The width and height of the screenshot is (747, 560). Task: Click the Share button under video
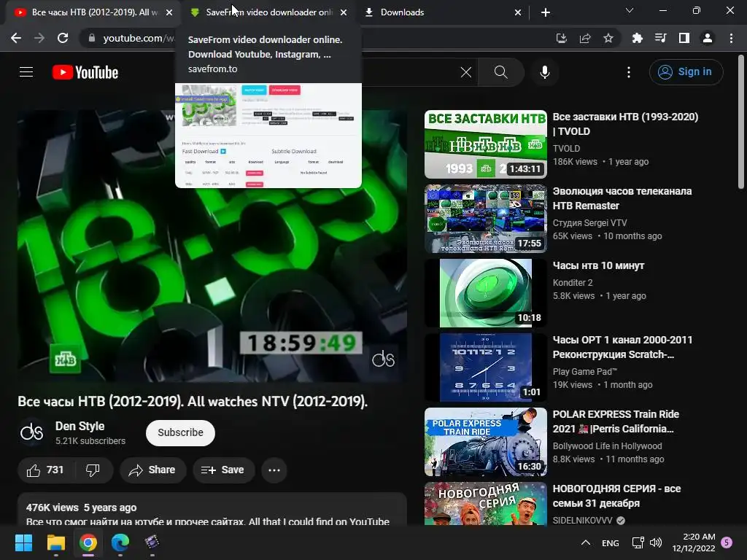click(x=152, y=470)
